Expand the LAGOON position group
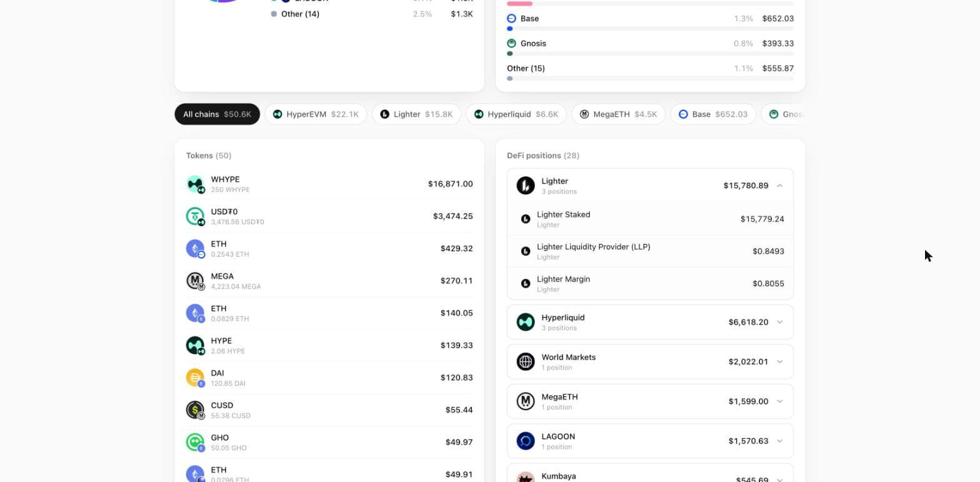The width and height of the screenshot is (980, 482). click(x=779, y=441)
